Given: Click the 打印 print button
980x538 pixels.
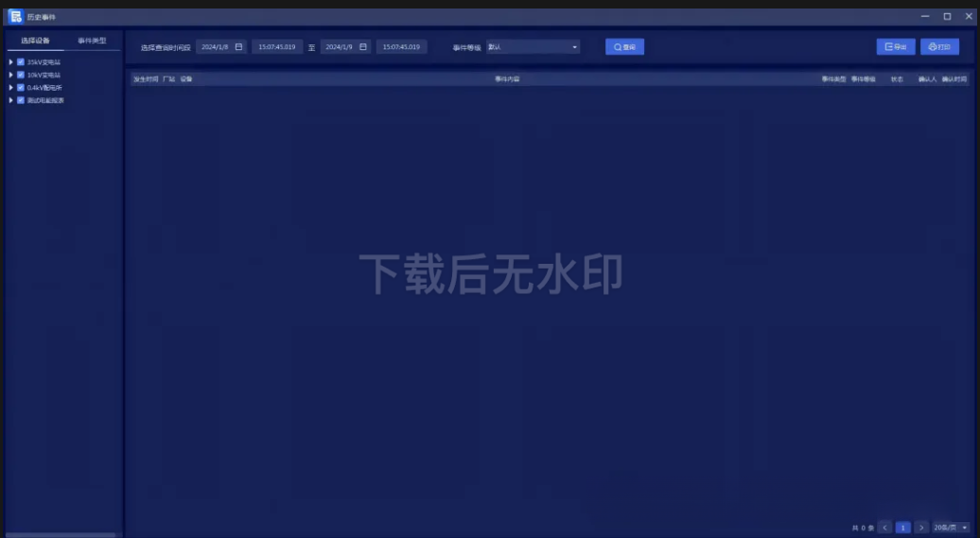Looking at the screenshot, I should coord(939,46).
